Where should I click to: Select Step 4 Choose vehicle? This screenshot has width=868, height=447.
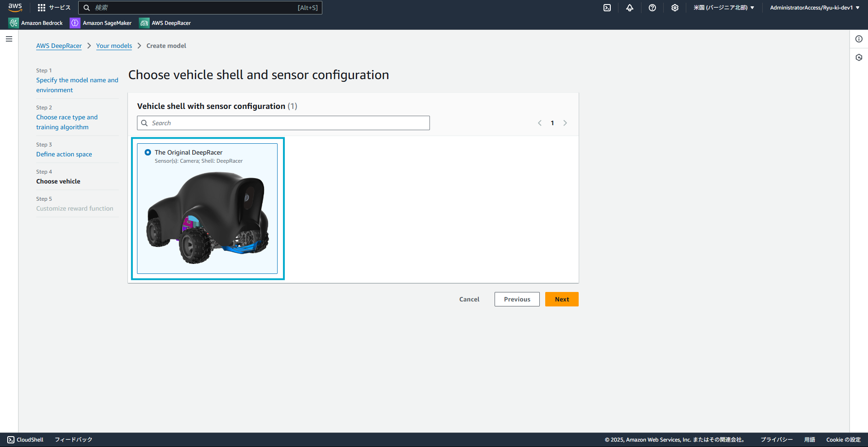58,181
